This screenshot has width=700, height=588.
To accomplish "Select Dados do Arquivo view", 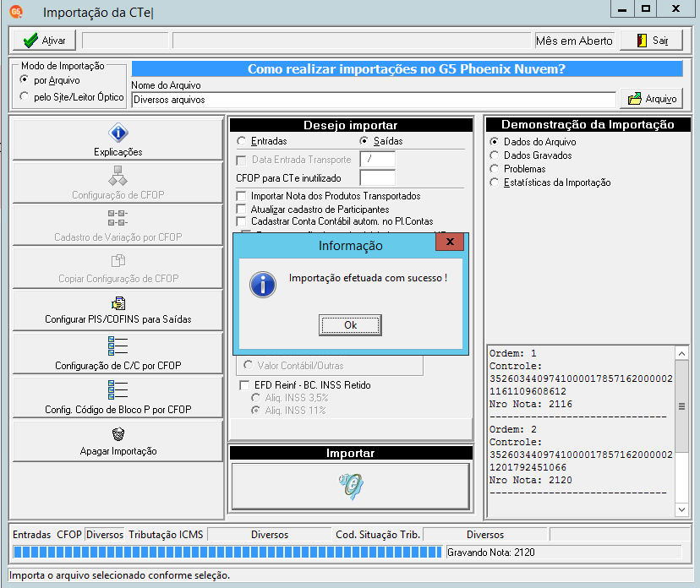I will pyautogui.click(x=494, y=141).
